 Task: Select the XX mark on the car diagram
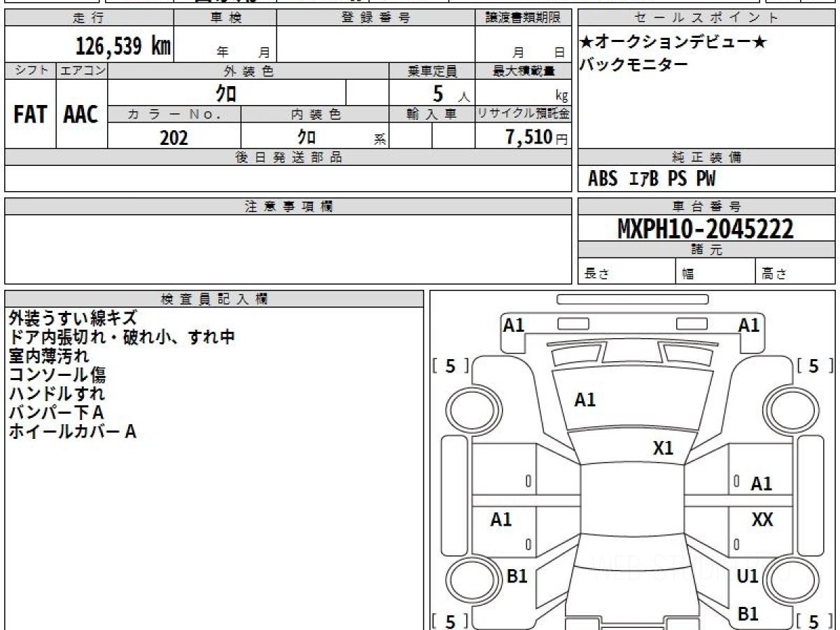(762, 519)
